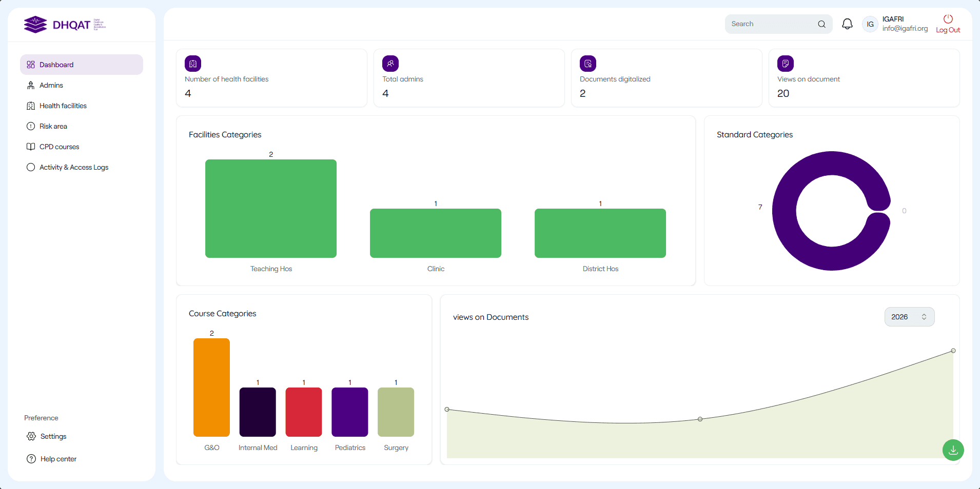Click the Log Out link text
Screen dimensions: 980x489
948,30
